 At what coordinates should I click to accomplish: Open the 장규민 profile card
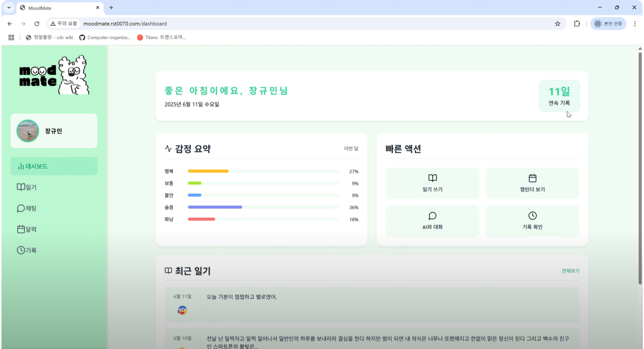pyautogui.click(x=54, y=131)
